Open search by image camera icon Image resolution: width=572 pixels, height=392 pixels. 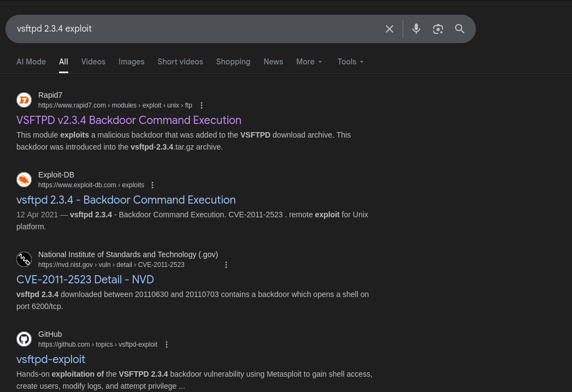(x=438, y=29)
